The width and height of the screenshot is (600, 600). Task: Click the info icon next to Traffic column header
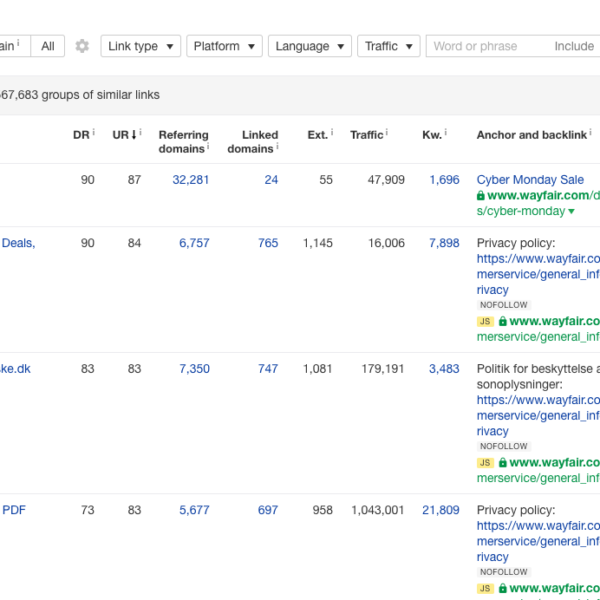click(x=388, y=133)
